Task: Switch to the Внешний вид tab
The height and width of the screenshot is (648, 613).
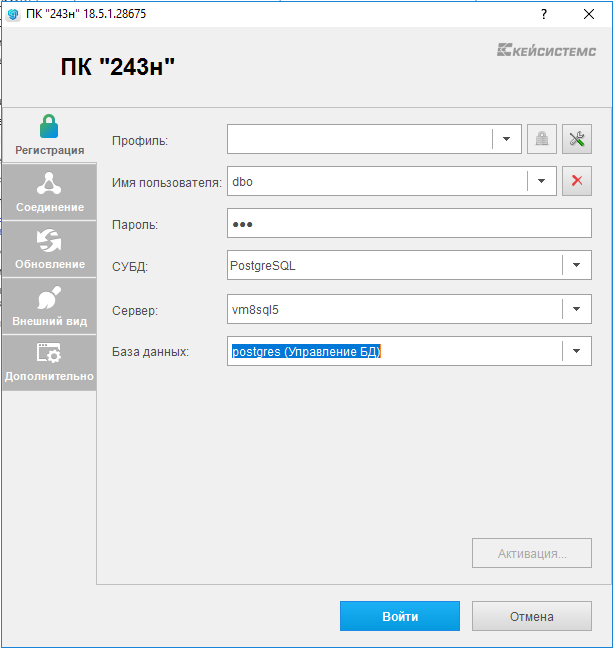Action: 49,306
